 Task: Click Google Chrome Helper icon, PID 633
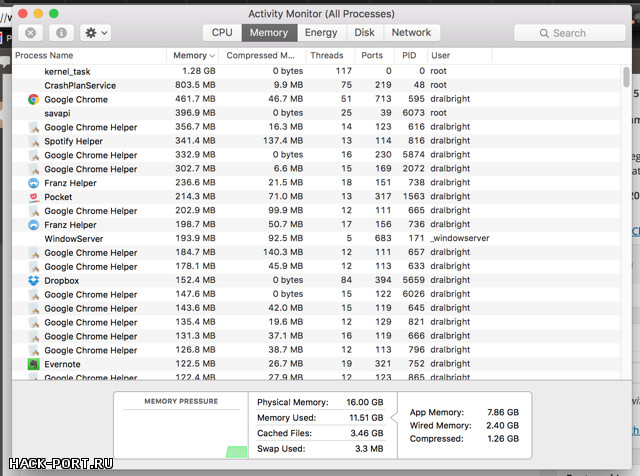click(x=33, y=267)
